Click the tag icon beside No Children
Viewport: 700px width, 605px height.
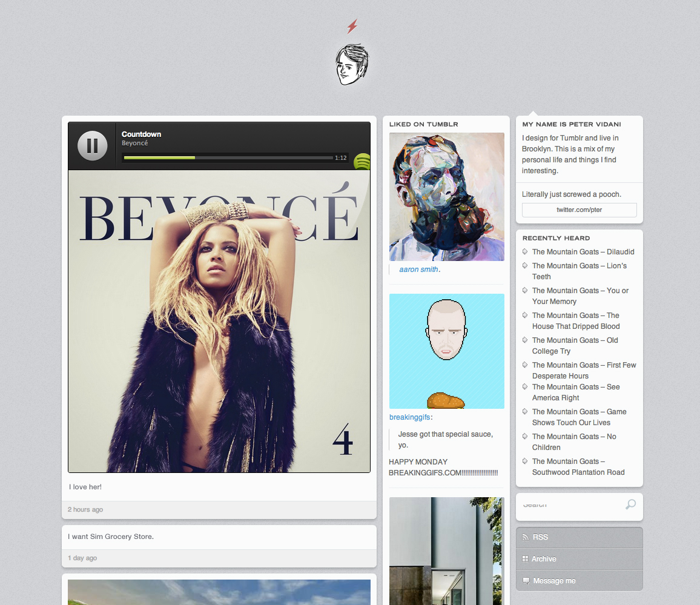click(x=525, y=436)
